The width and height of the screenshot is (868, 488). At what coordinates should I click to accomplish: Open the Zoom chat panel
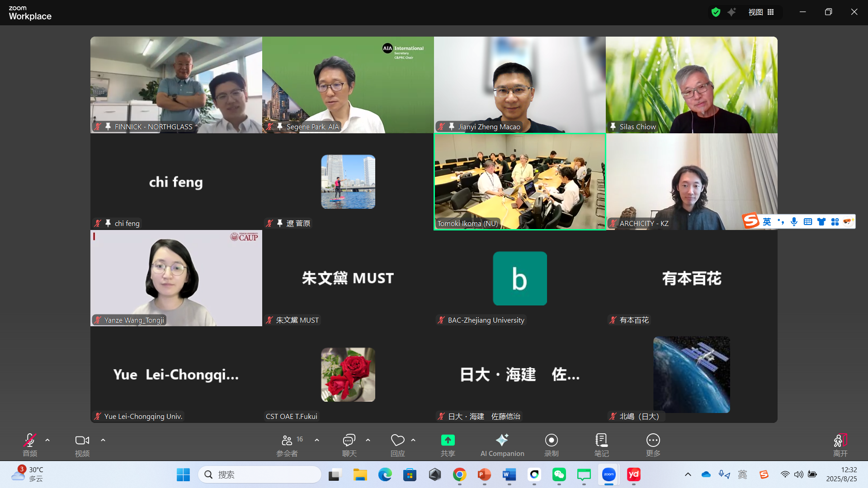[x=349, y=445]
